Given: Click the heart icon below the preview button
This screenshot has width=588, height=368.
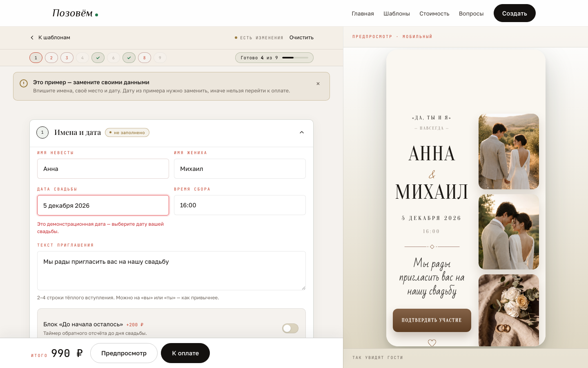Looking at the screenshot, I should 432,343.
